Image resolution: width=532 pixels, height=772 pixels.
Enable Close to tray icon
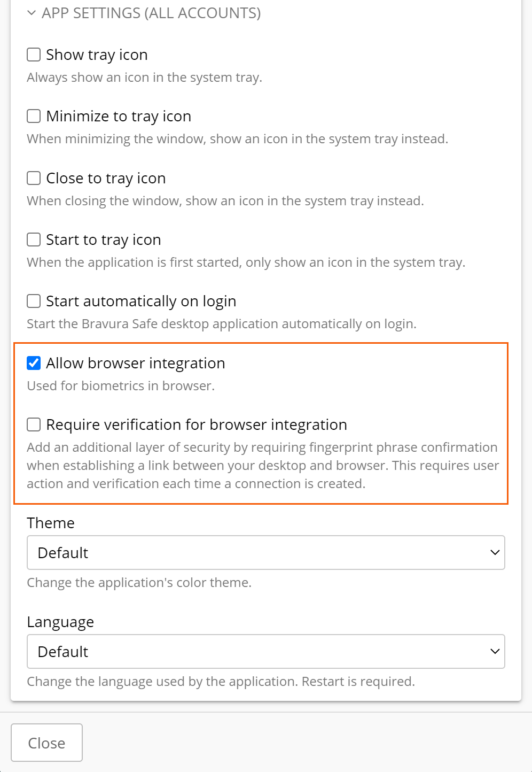click(x=33, y=178)
